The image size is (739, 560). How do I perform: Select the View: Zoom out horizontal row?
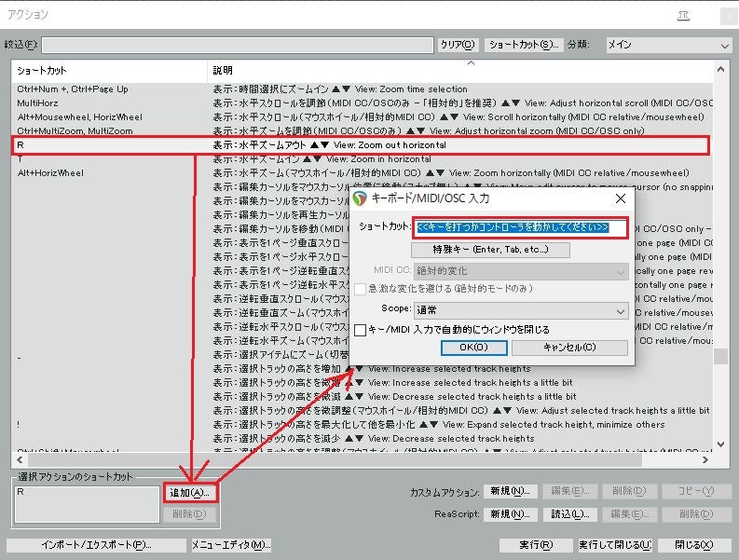pyautogui.click(x=362, y=145)
